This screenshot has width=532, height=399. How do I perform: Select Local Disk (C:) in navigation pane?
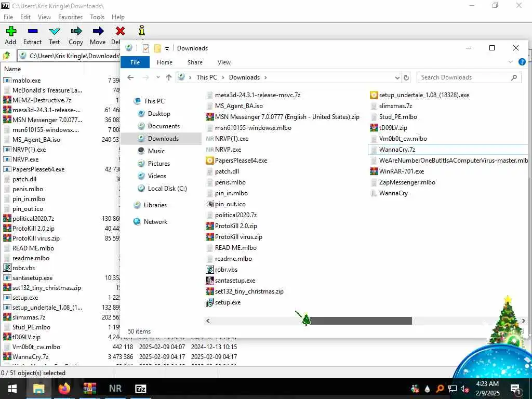(167, 189)
